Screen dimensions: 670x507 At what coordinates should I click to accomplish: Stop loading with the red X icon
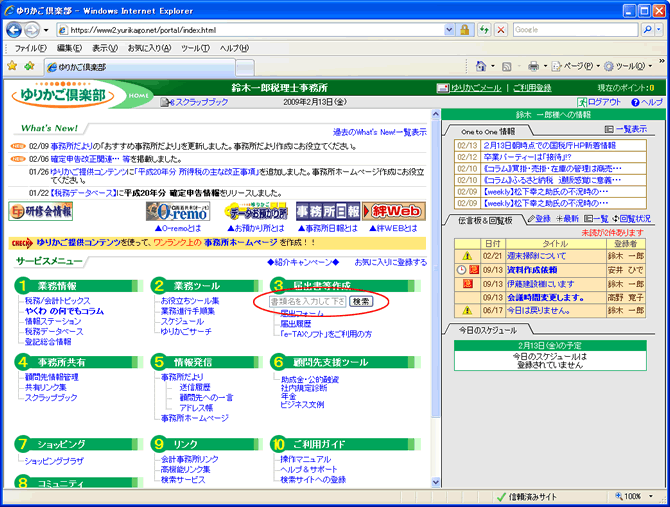click(501, 30)
